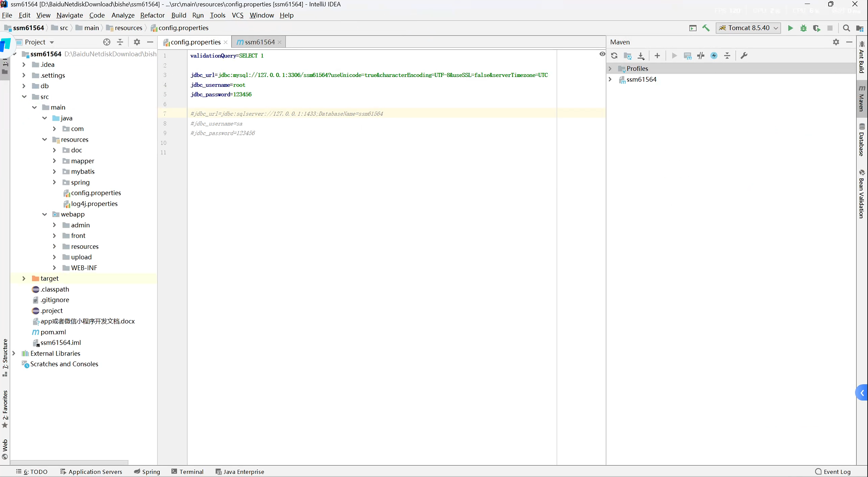Run with coverage icon
This screenshot has height=477, width=868.
click(x=817, y=28)
